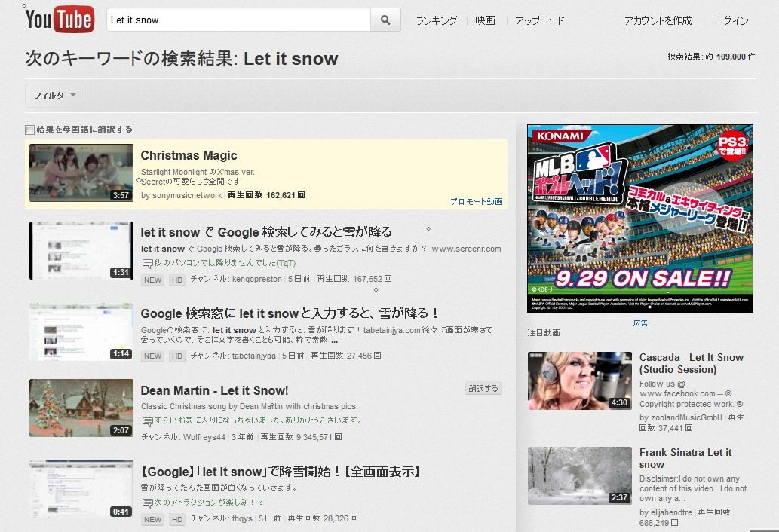779x532 pixels.
Task: Click the search field containing Let it snow
Action: point(238,20)
